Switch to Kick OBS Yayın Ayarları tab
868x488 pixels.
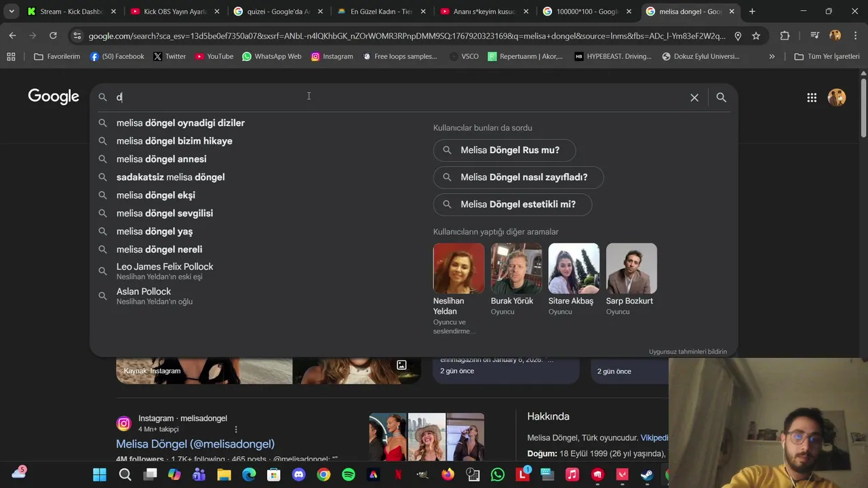(175, 12)
